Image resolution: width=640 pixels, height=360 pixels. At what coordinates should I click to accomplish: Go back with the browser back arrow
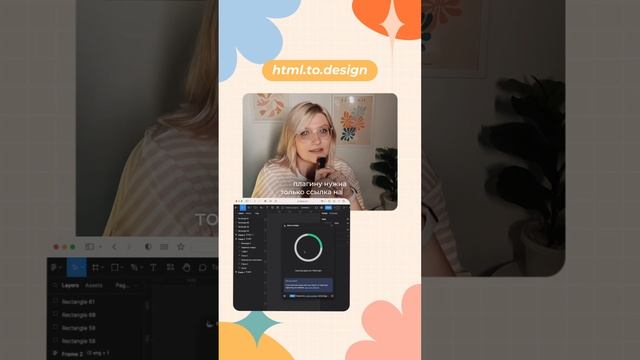tap(114, 247)
